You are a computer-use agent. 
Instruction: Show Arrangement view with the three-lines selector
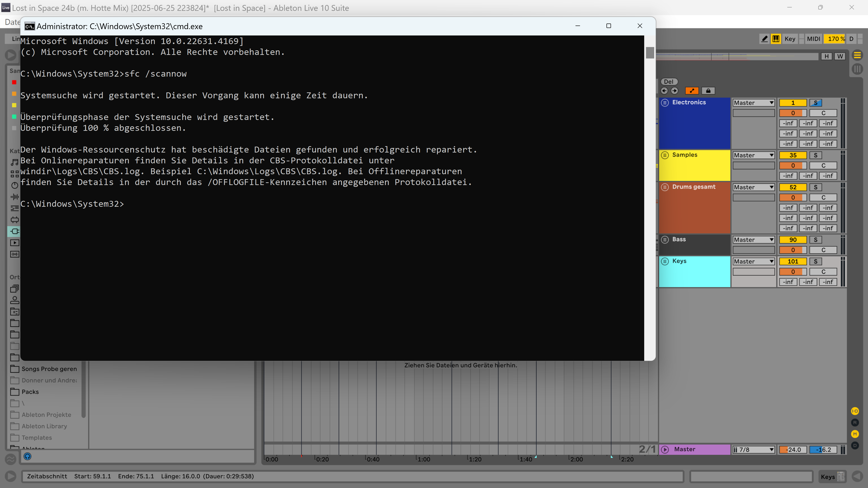857,55
